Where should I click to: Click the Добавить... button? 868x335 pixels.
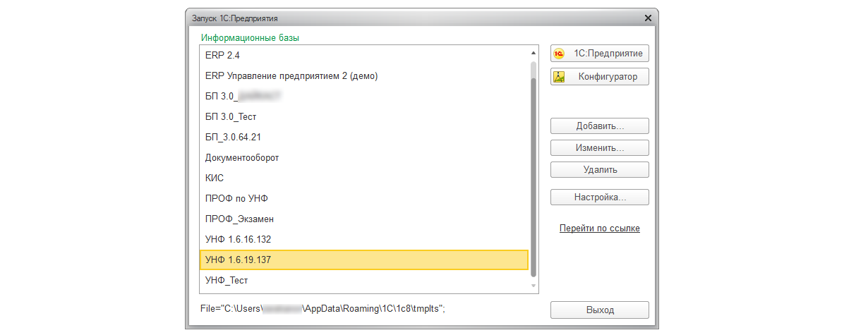click(599, 126)
